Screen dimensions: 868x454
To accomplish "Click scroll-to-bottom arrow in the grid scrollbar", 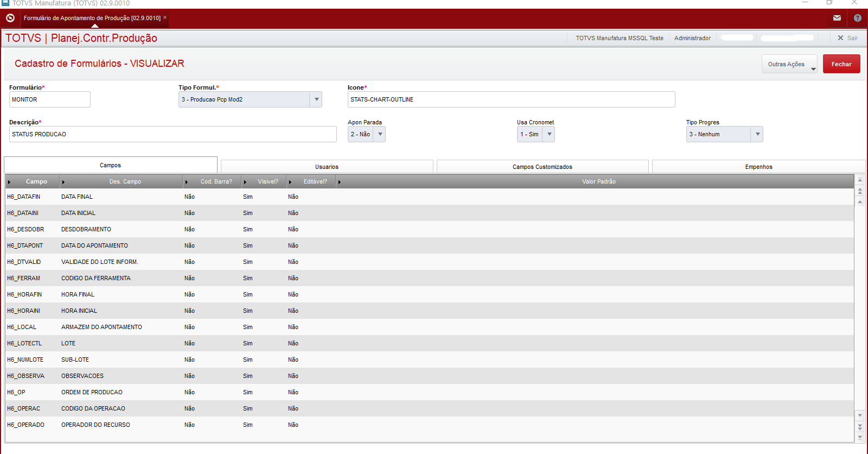I will [860, 437].
